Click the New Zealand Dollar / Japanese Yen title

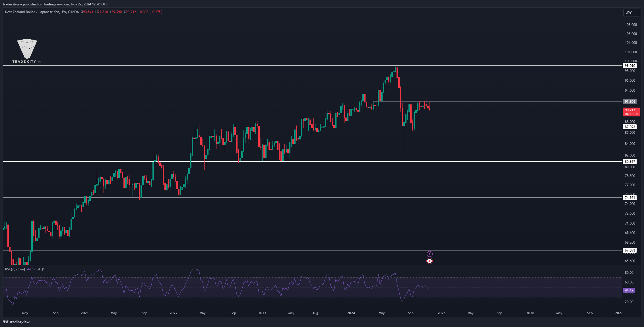click(32, 12)
